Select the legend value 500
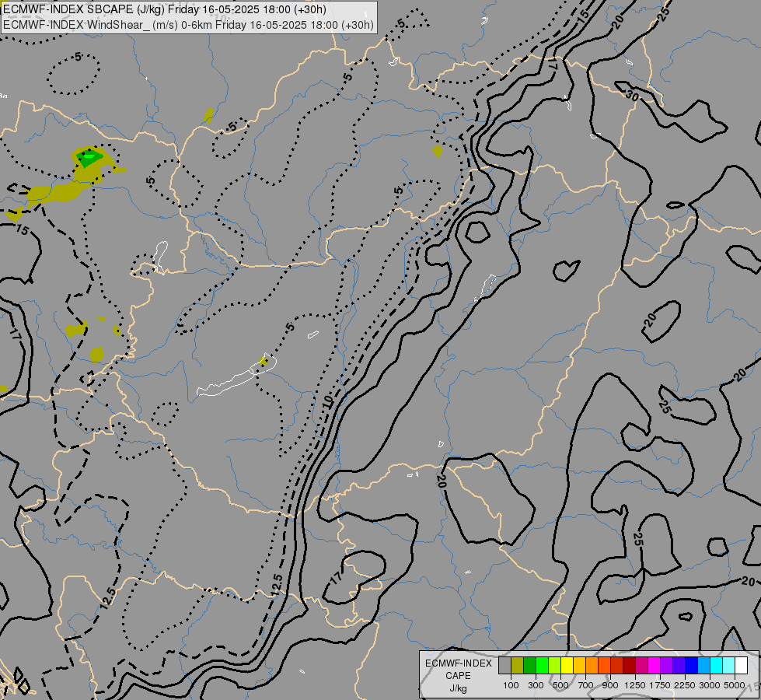 click(560, 685)
